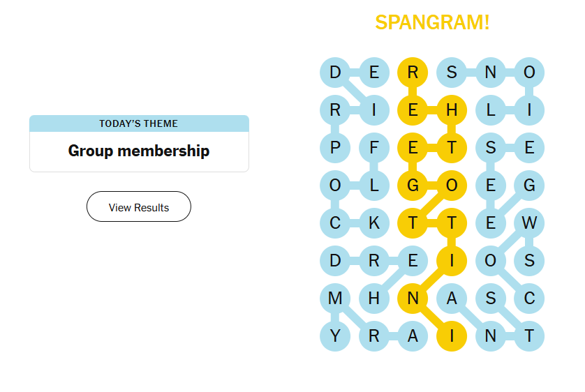This screenshot has height=392, width=585.
Task: Click the yellow G tile
Action: click(x=413, y=186)
